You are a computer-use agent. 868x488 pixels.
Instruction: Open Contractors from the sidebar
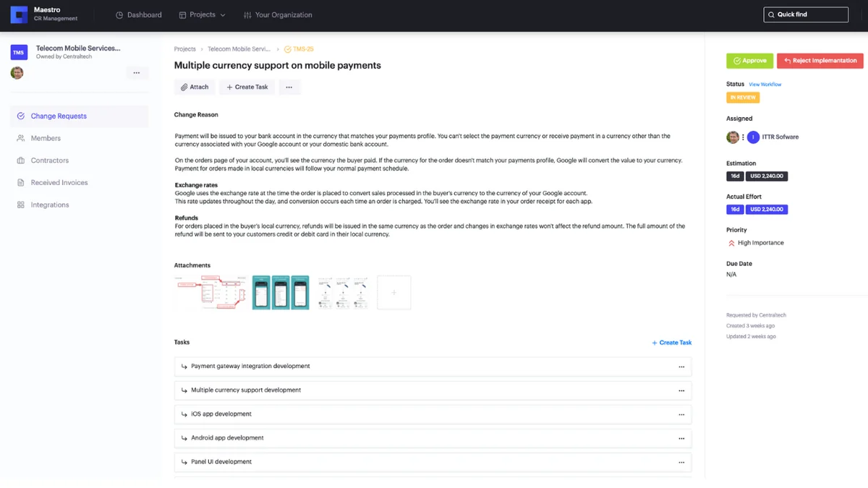pos(50,160)
